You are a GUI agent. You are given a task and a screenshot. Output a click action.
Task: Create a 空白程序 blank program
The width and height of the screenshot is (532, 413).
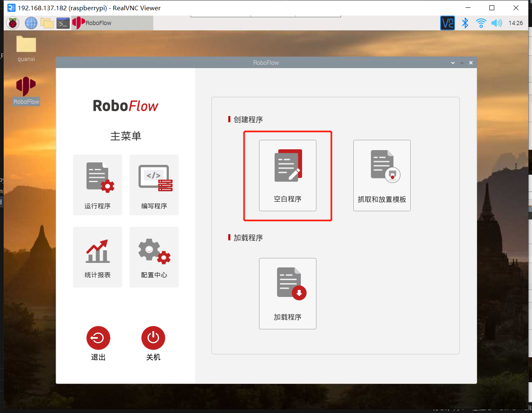(x=287, y=176)
